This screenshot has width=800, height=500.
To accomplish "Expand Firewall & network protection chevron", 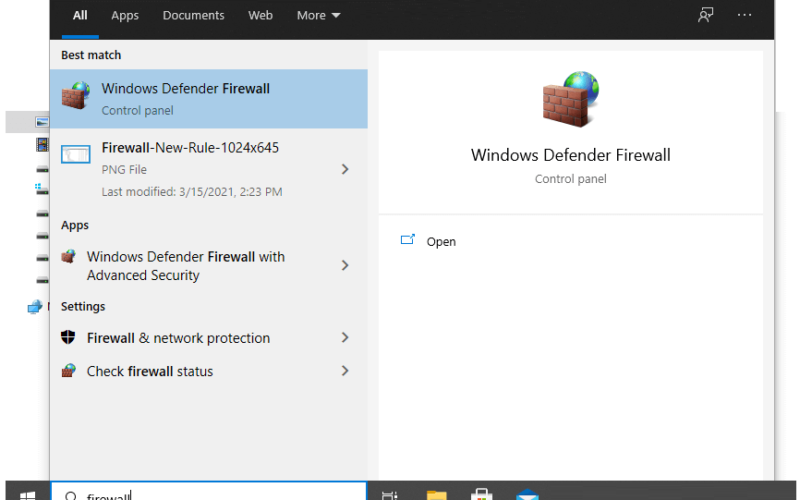I will point(345,337).
